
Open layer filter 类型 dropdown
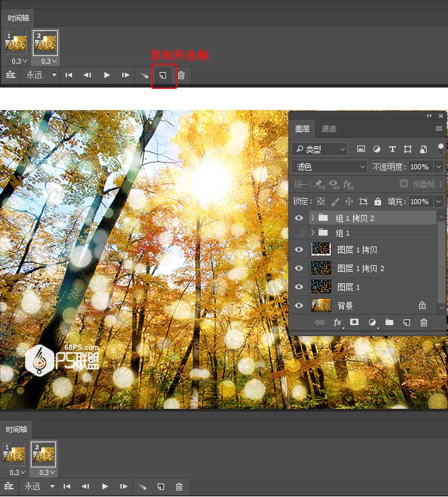point(319,149)
